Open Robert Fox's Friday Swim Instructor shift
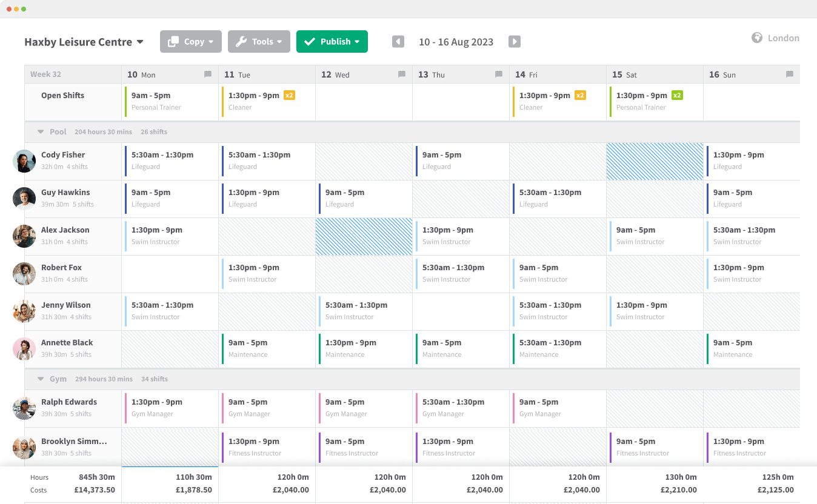 tap(558, 273)
